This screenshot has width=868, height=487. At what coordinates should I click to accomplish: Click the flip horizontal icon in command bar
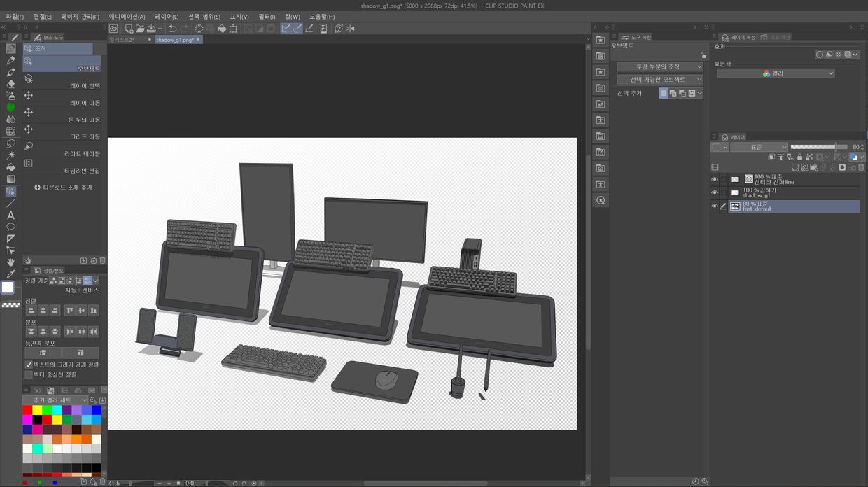click(x=350, y=29)
